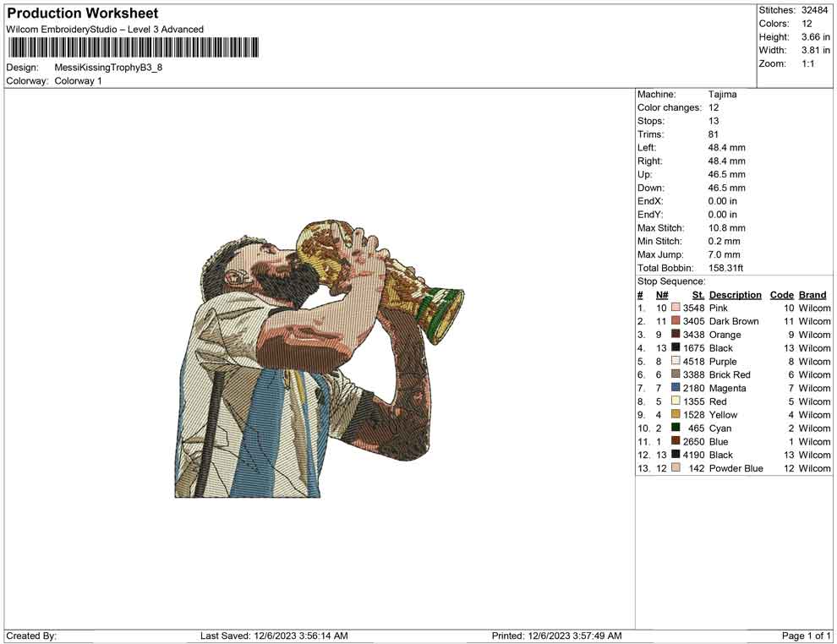Click the 'Stop Sequence:' label
This screenshot has height=644, width=837.
pos(671,281)
